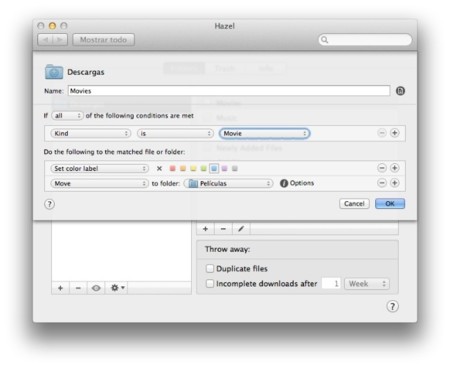Choose the red color label

[x=172, y=168]
